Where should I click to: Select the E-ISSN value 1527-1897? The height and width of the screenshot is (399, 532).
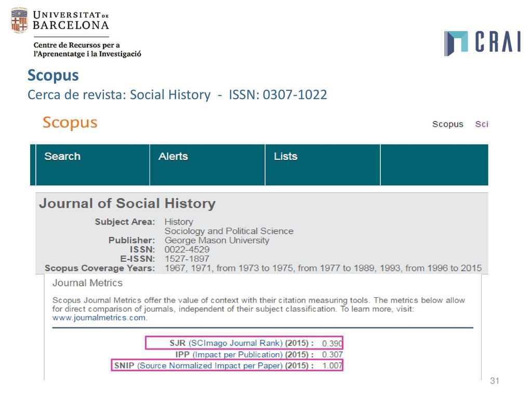187,259
